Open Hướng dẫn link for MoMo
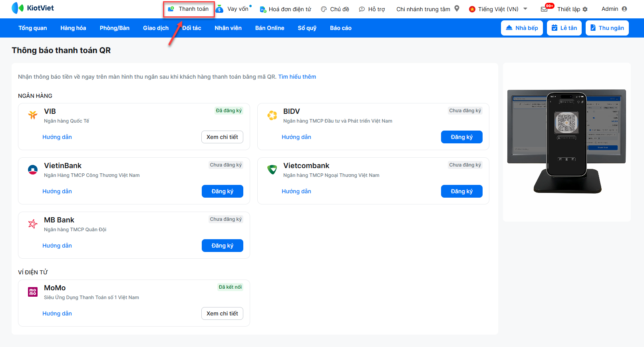Image resolution: width=644 pixels, height=347 pixels. [57, 313]
